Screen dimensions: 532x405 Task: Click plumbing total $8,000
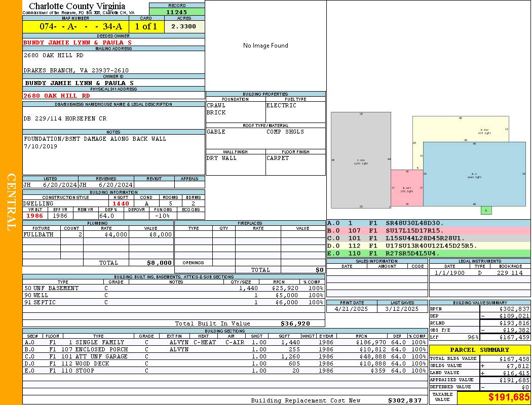(x=160, y=263)
